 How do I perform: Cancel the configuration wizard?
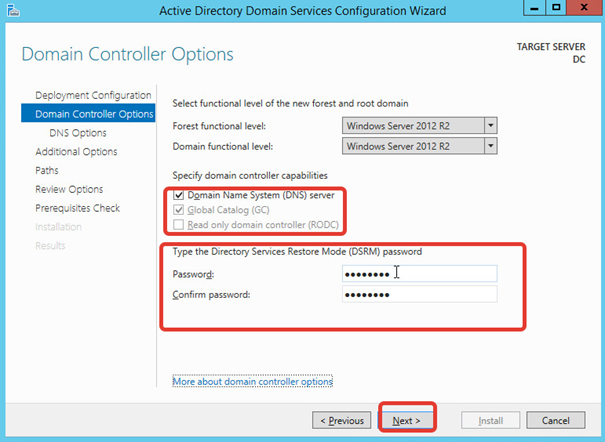point(555,420)
